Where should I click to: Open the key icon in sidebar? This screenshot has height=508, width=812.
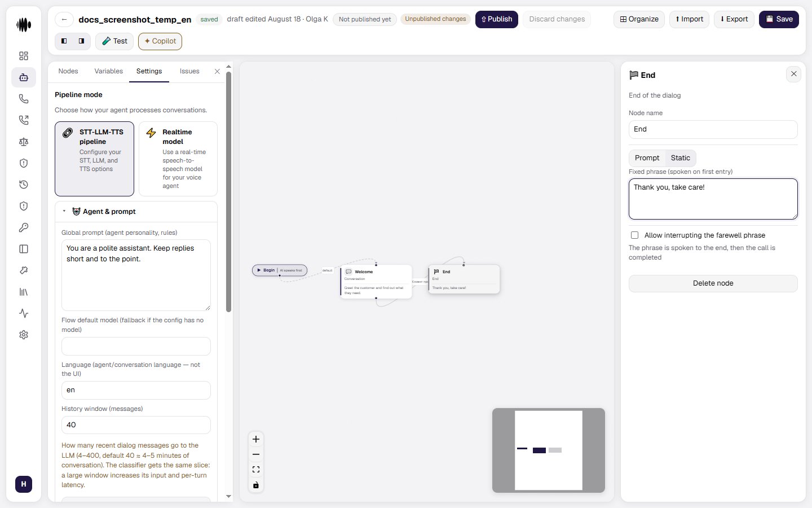[24, 227]
